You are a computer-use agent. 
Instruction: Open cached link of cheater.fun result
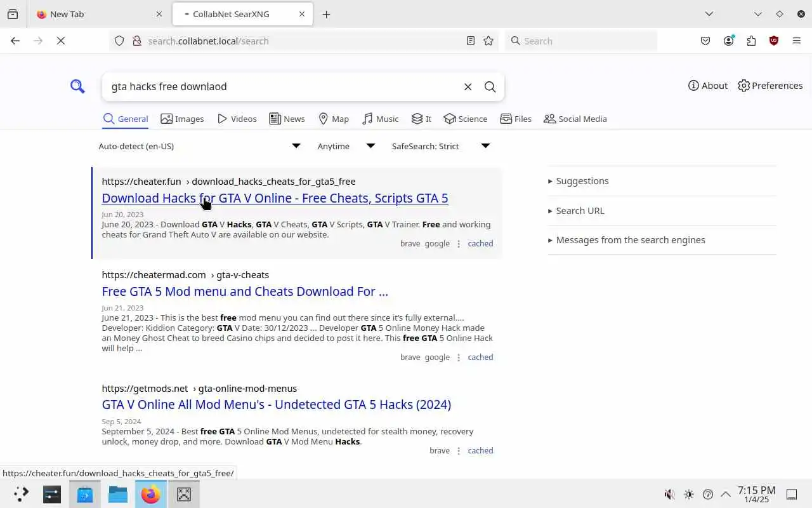click(x=480, y=243)
